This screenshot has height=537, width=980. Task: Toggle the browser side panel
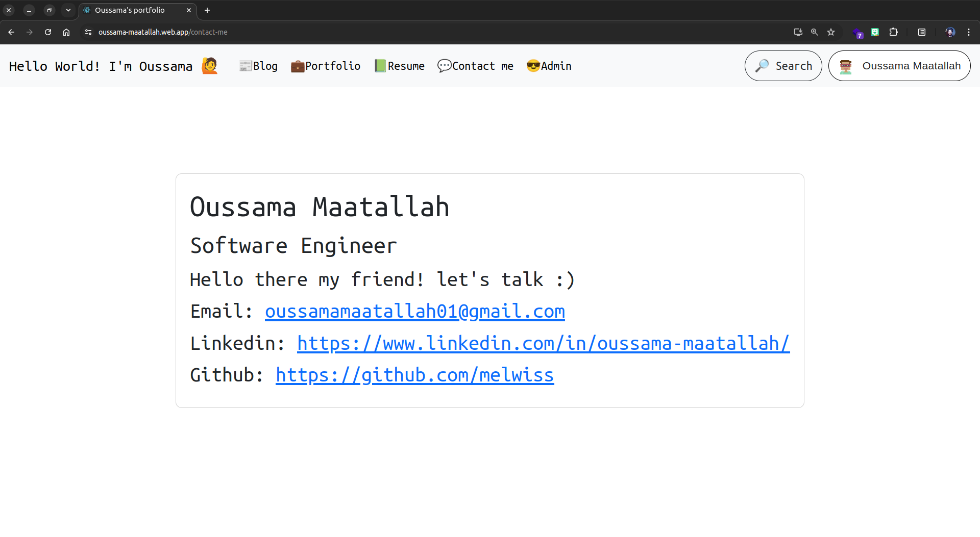(922, 32)
